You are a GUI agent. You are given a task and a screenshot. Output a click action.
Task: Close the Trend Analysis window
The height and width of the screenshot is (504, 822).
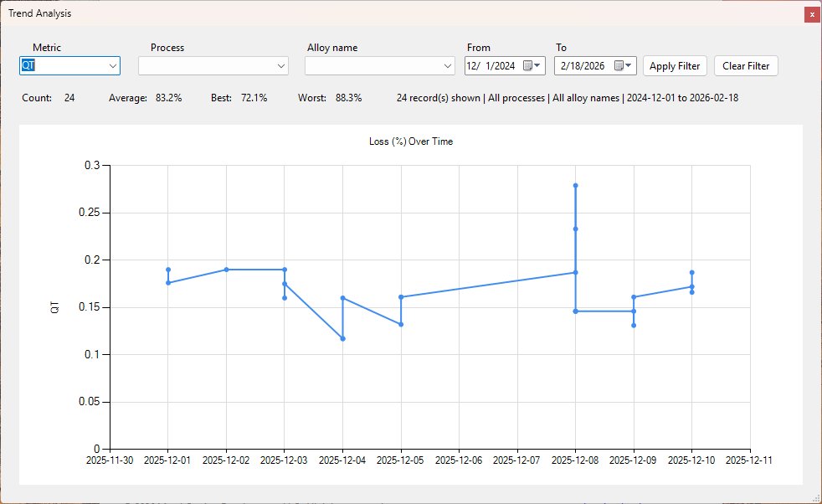(812, 15)
